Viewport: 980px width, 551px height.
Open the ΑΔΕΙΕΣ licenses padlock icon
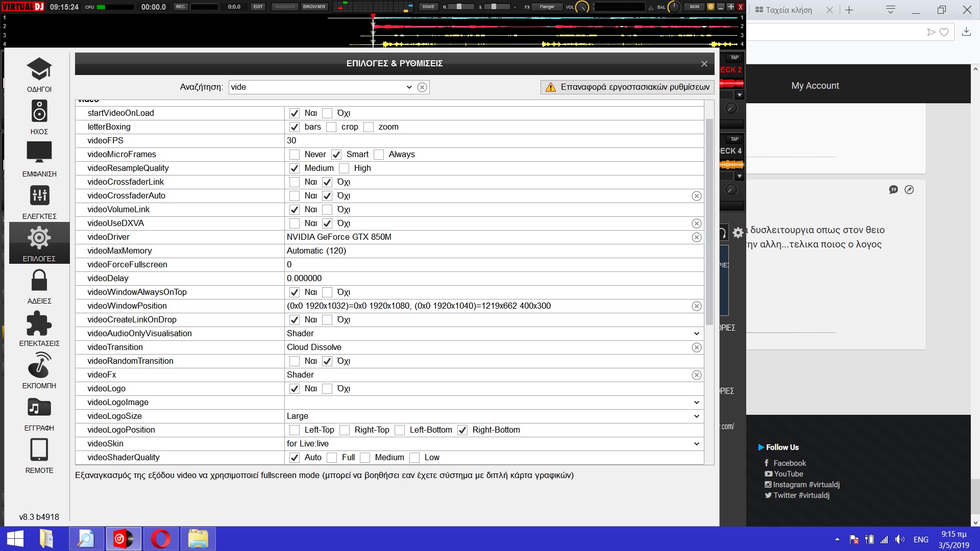(x=39, y=280)
